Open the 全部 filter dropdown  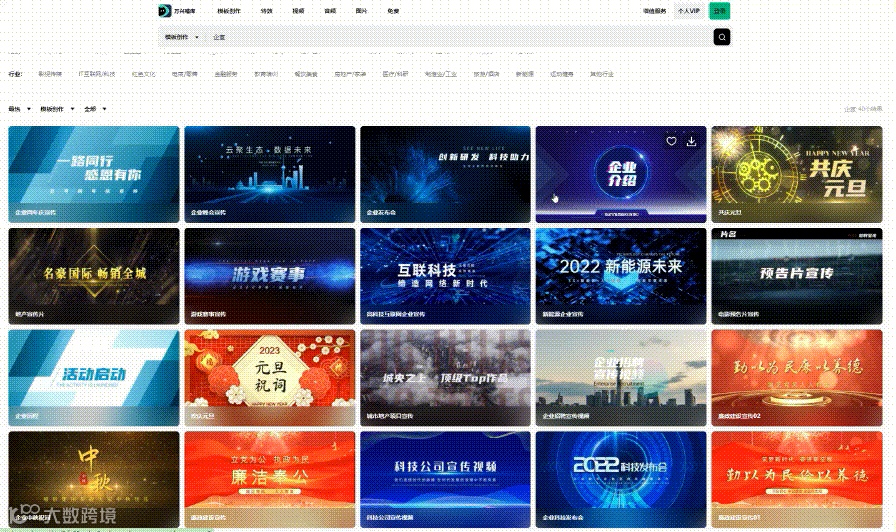pyautogui.click(x=95, y=109)
